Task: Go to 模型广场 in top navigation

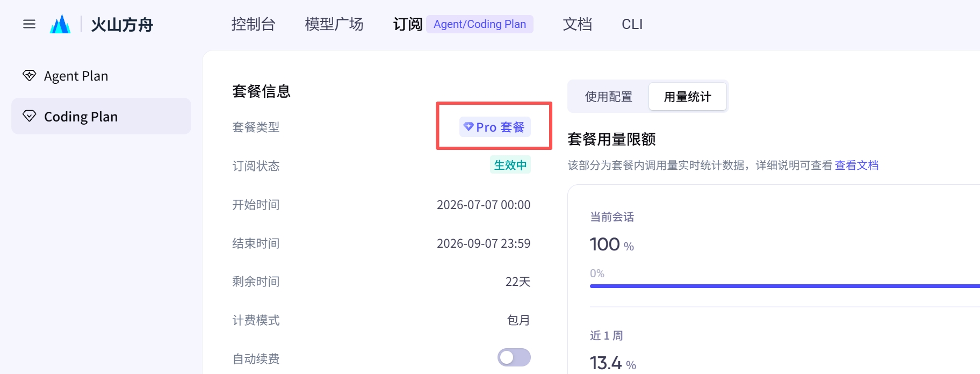Action: tap(334, 24)
